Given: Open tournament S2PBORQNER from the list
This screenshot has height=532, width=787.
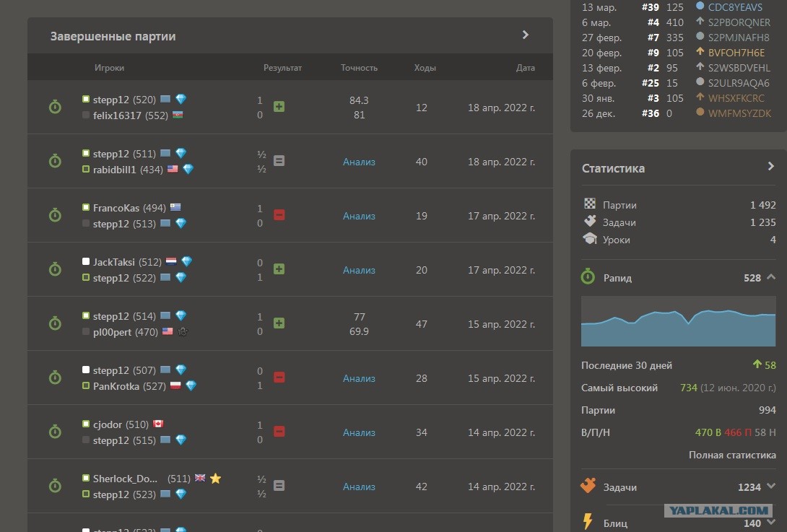Looking at the screenshot, I should coord(739,22).
